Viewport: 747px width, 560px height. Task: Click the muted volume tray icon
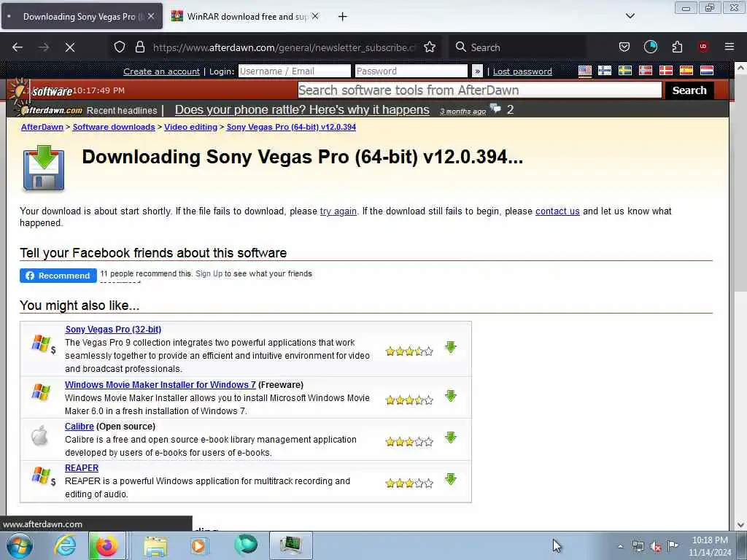(656, 547)
